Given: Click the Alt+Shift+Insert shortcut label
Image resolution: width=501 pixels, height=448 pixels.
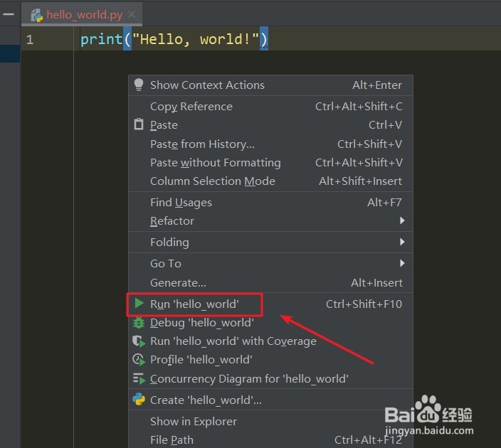Looking at the screenshot, I should coord(360,181).
